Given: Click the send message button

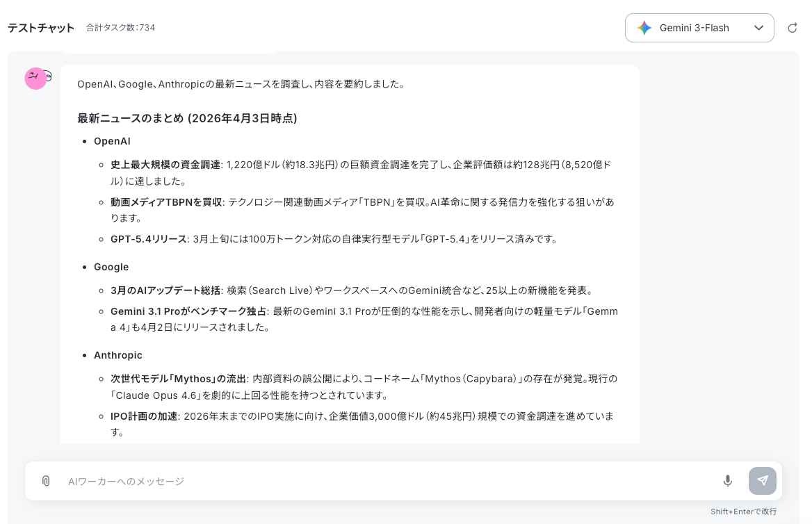Looking at the screenshot, I should [762, 481].
